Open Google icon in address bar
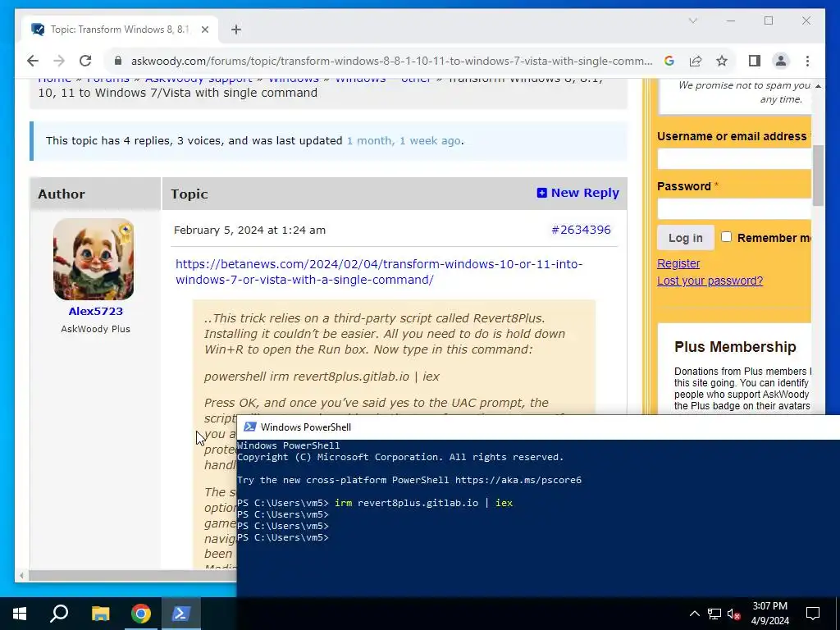Viewport: 840px width, 630px height. click(x=669, y=61)
